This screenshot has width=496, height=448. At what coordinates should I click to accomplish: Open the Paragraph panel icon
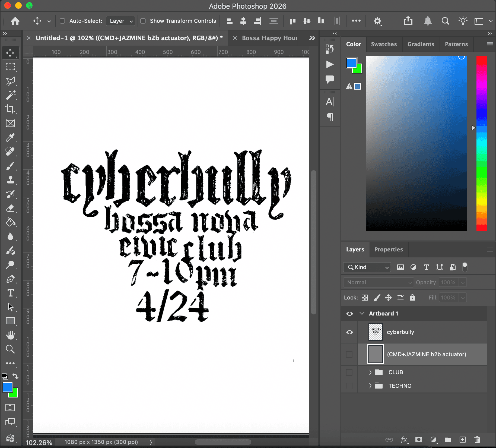330,117
